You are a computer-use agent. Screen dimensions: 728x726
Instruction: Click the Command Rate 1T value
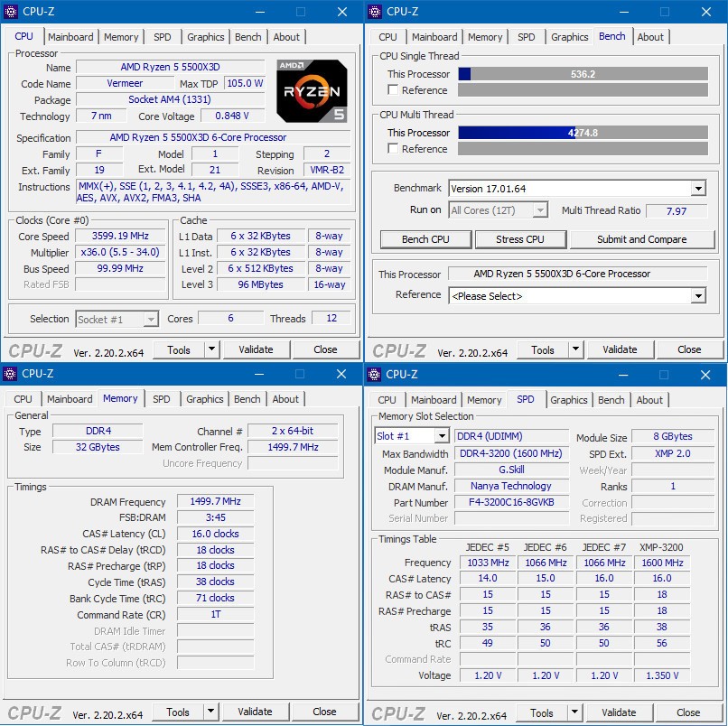pos(216,614)
